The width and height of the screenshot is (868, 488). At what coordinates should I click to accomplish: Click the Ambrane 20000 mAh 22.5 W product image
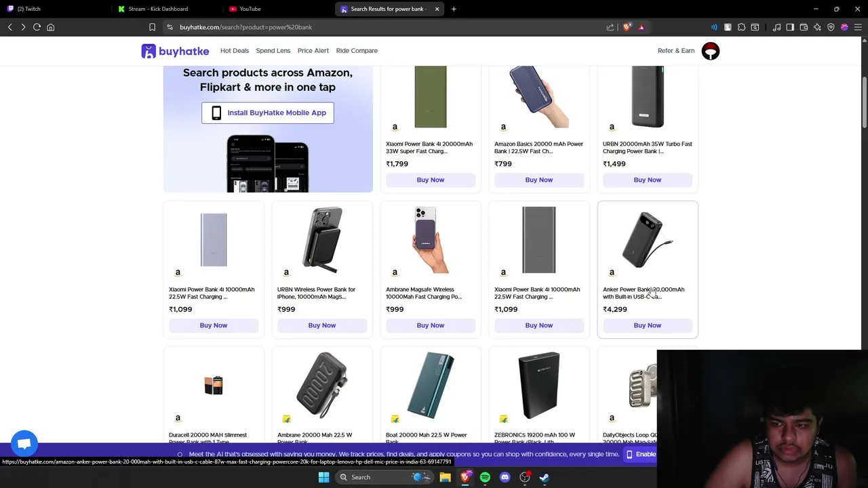(322, 385)
